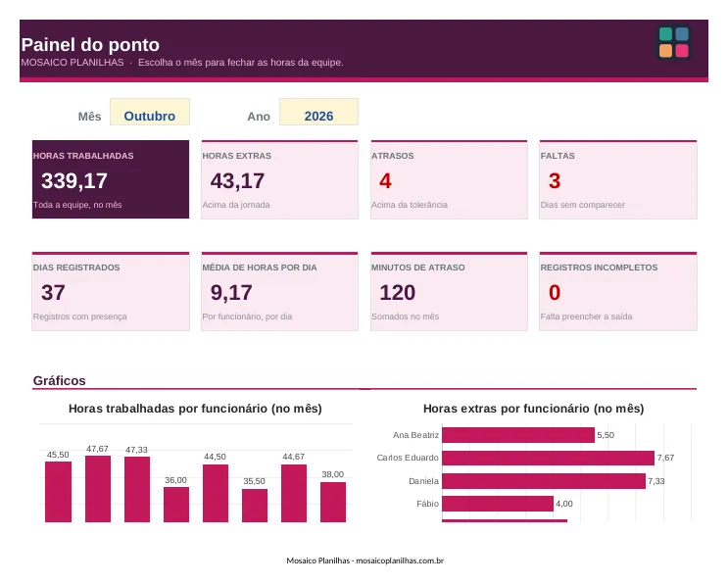Click the header subtitle about fechar as horas
Image resolution: width=728 pixels, height=585 pixels.
pyautogui.click(x=240, y=62)
